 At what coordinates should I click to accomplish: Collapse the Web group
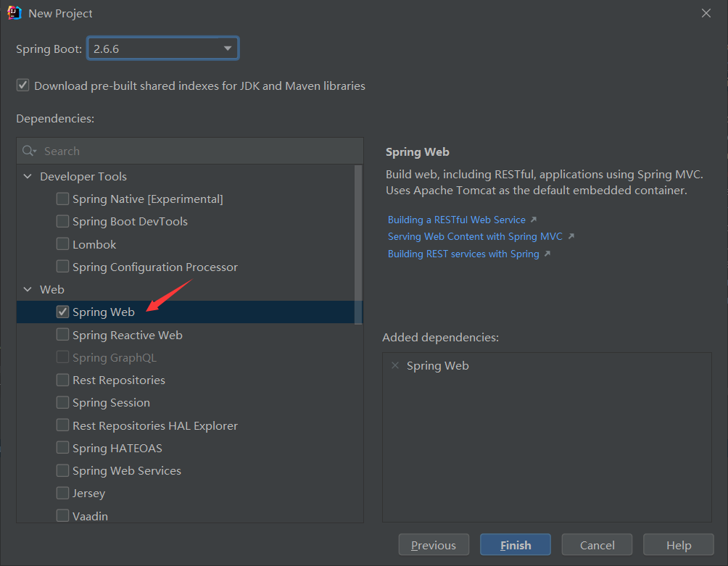click(28, 289)
